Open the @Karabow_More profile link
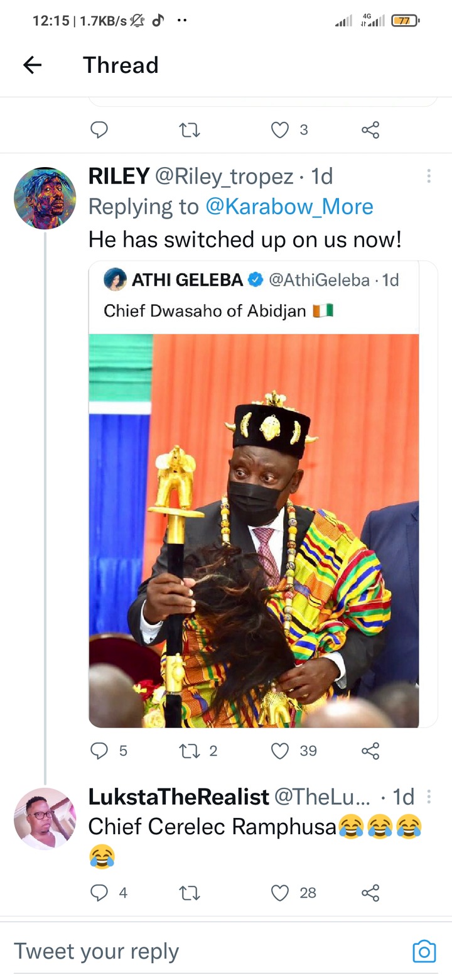This screenshot has width=452, height=980. click(x=289, y=207)
